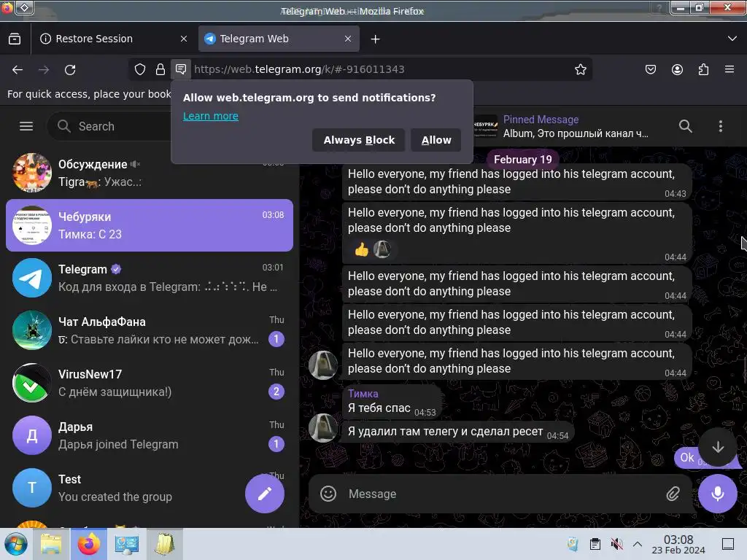Click Firefox taskbar icon
Image resolution: width=747 pixels, height=560 pixels.
pyautogui.click(x=89, y=544)
